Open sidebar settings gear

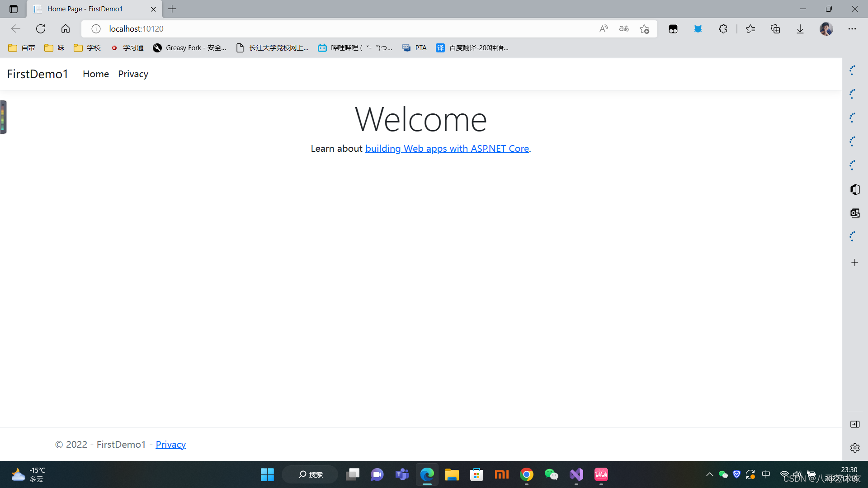click(x=854, y=448)
